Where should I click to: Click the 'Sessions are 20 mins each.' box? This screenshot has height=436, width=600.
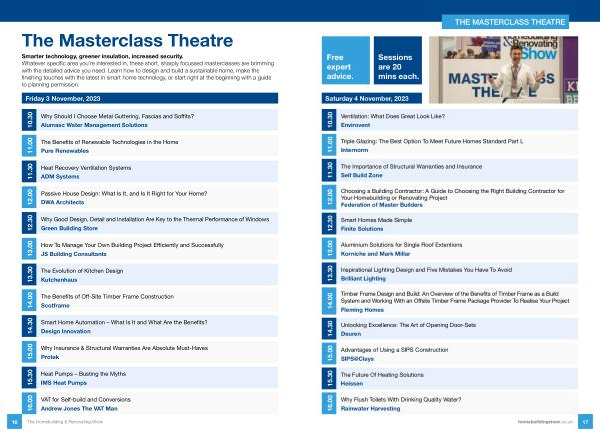pos(398,60)
